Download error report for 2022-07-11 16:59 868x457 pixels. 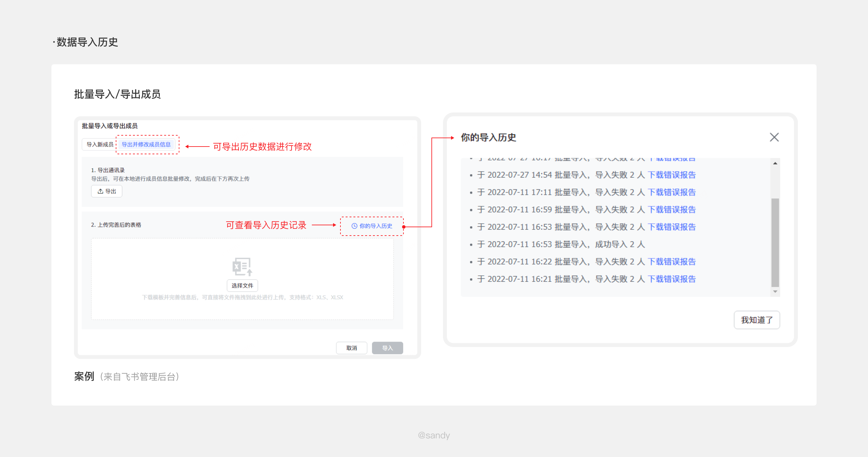tap(672, 210)
